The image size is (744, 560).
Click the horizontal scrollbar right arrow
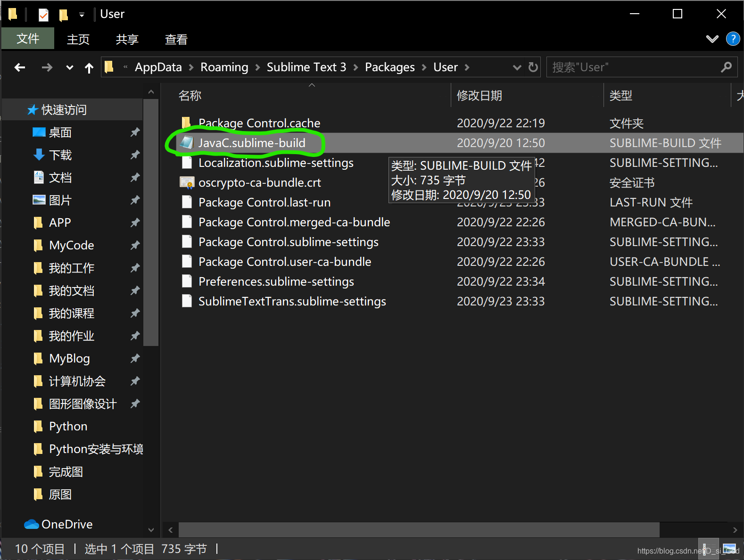735,530
